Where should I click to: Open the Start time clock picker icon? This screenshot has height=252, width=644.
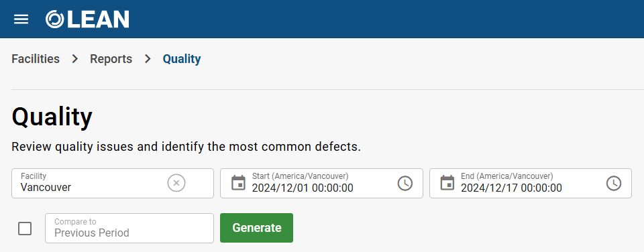(405, 183)
